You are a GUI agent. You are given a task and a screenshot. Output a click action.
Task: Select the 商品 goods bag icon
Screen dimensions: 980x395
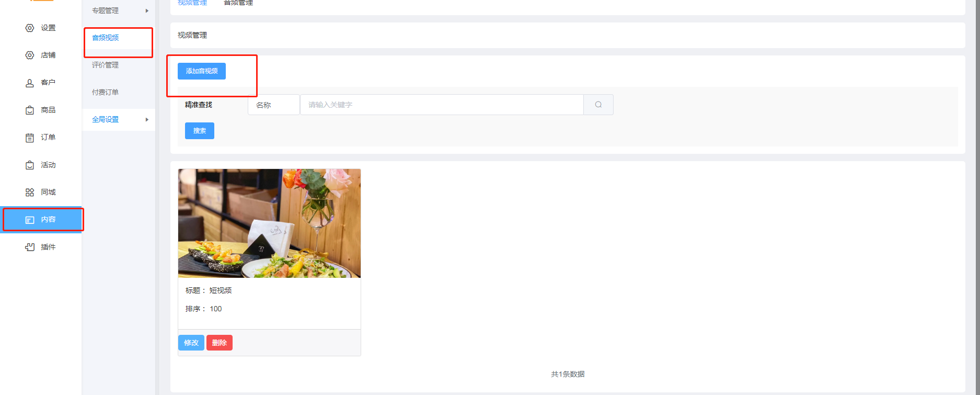coord(30,110)
